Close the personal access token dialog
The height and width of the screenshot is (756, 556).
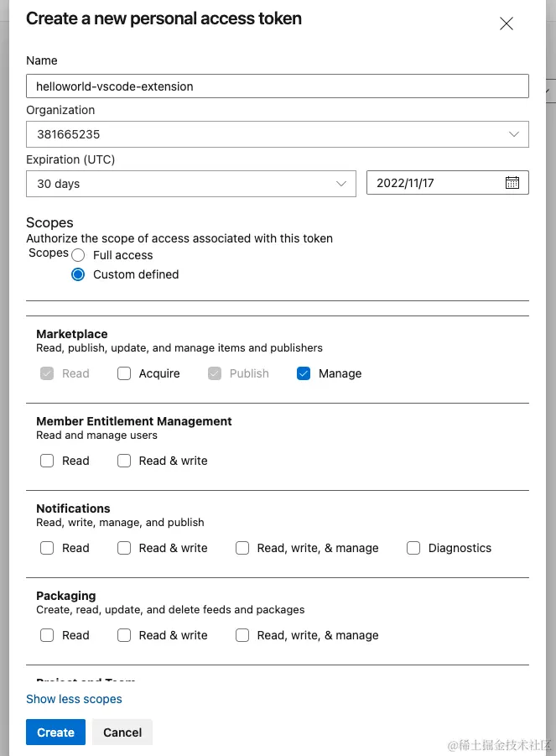pos(507,24)
